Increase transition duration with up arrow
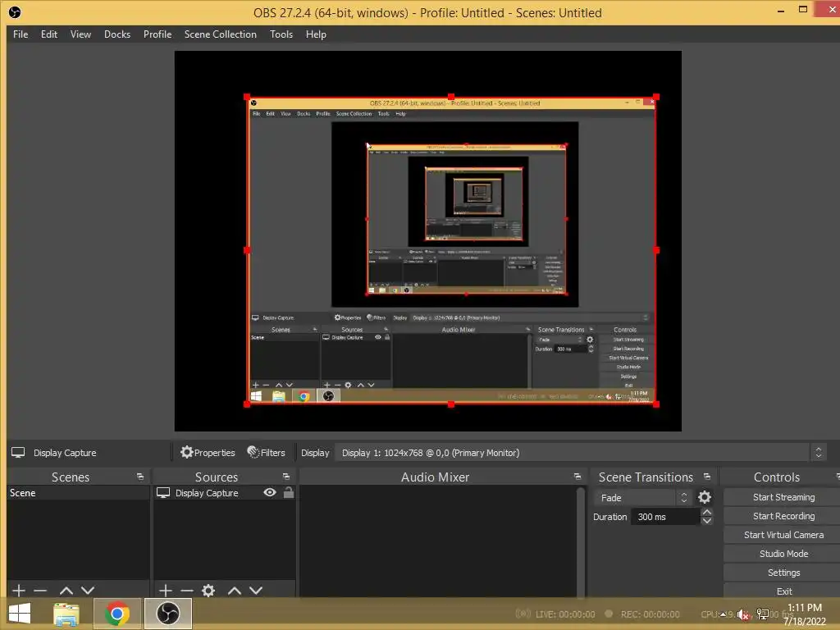Screen dimensions: 840x630 click(x=706, y=513)
